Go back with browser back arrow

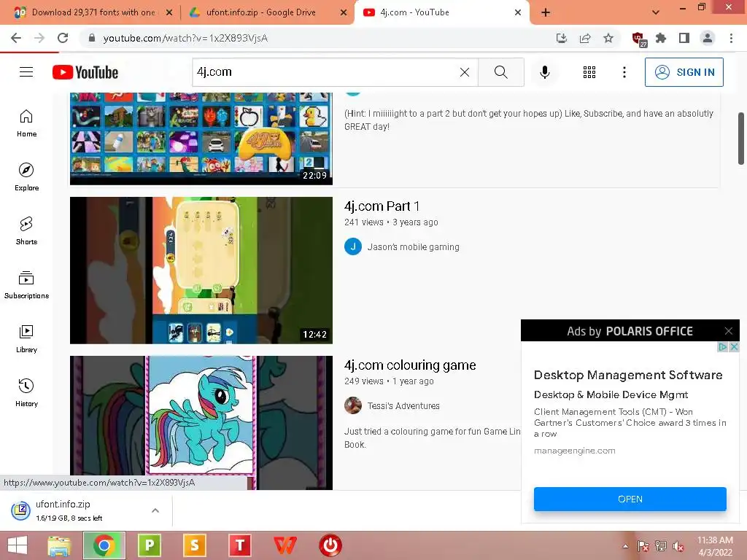[16, 38]
